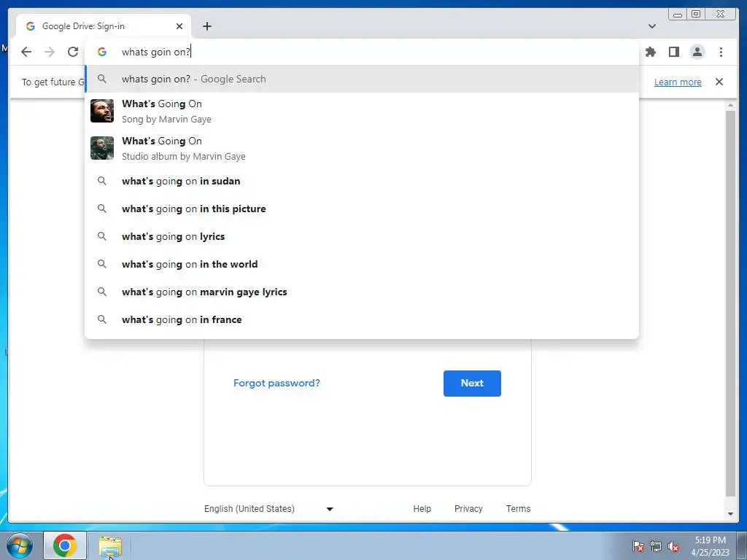Open the Chrome profile avatar
The width and height of the screenshot is (747, 560).
pyautogui.click(x=697, y=52)
